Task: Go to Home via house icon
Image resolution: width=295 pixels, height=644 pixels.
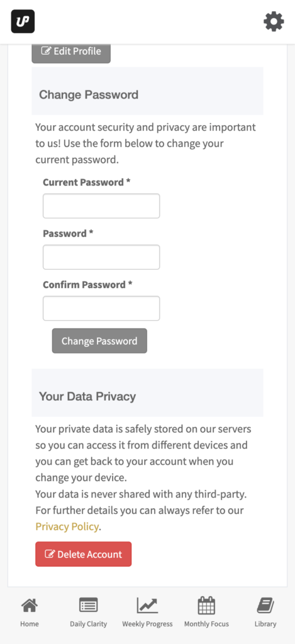Action: [29, 605]
